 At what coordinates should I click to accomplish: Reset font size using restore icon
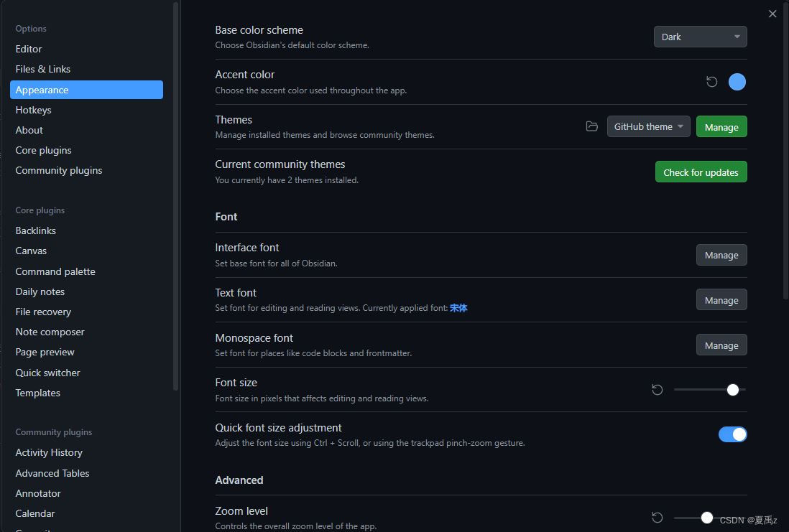[657, 390]
